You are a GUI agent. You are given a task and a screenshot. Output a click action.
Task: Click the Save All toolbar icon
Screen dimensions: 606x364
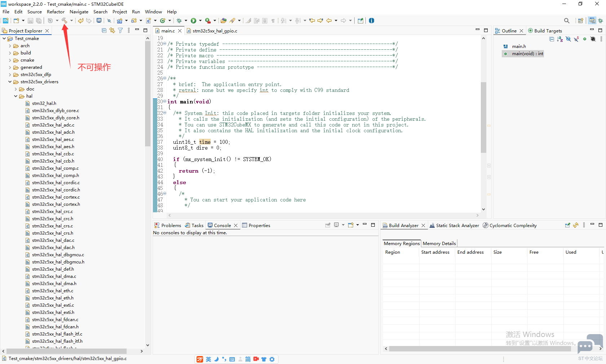point(39,21)
